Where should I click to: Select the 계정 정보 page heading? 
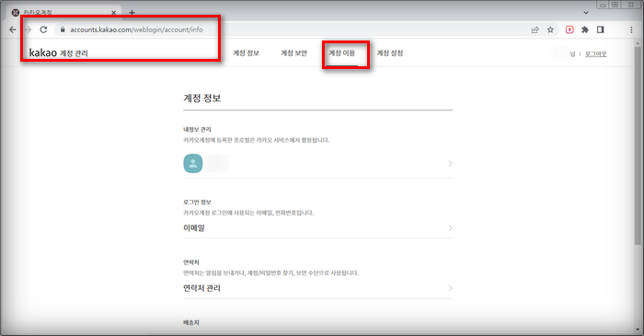tap(202, 98)
